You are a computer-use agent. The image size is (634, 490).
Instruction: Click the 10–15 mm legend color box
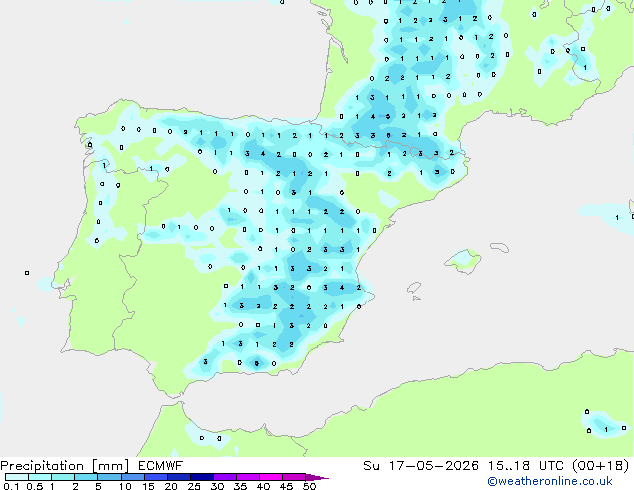click(132, 477)
